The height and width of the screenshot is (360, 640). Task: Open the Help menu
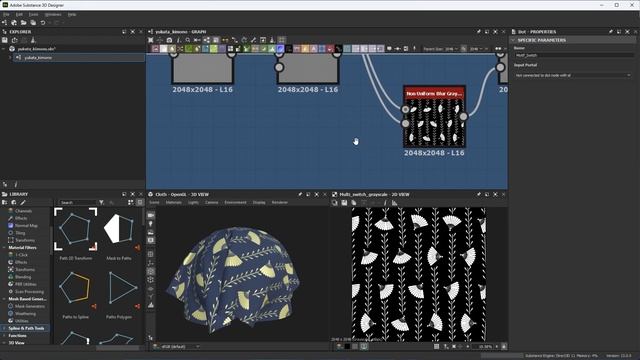[x=72, y=14]
